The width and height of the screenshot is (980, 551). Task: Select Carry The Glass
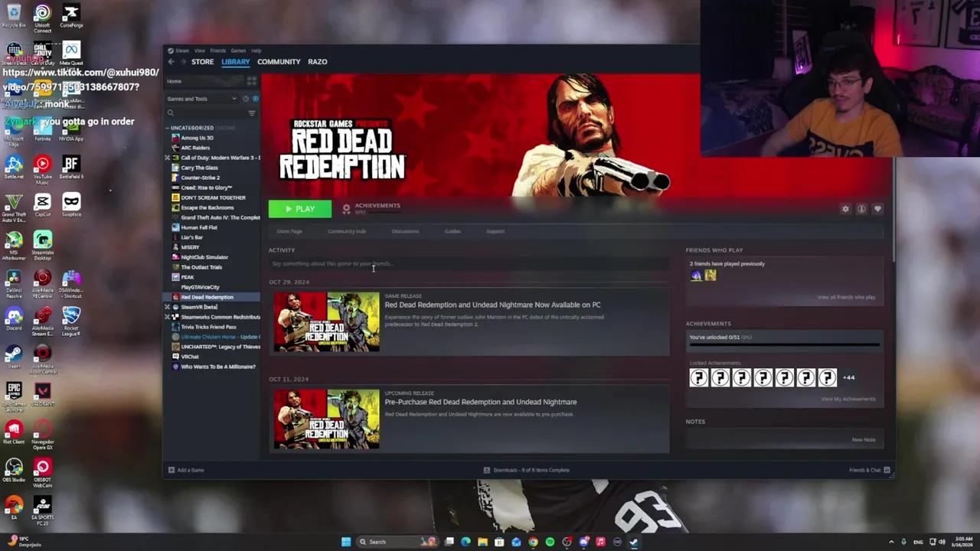[199, 168]
